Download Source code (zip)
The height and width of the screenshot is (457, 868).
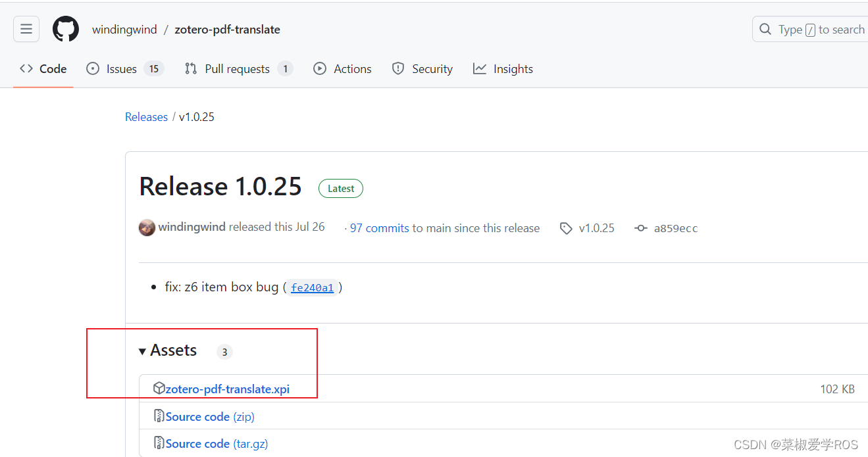(x=210, y=417)
